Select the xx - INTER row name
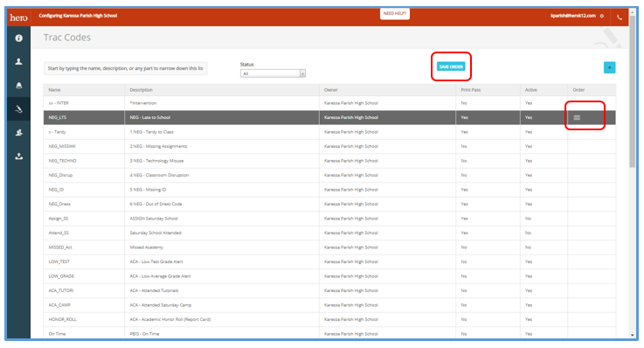The image size is (644, 348). tap(59, 103)
